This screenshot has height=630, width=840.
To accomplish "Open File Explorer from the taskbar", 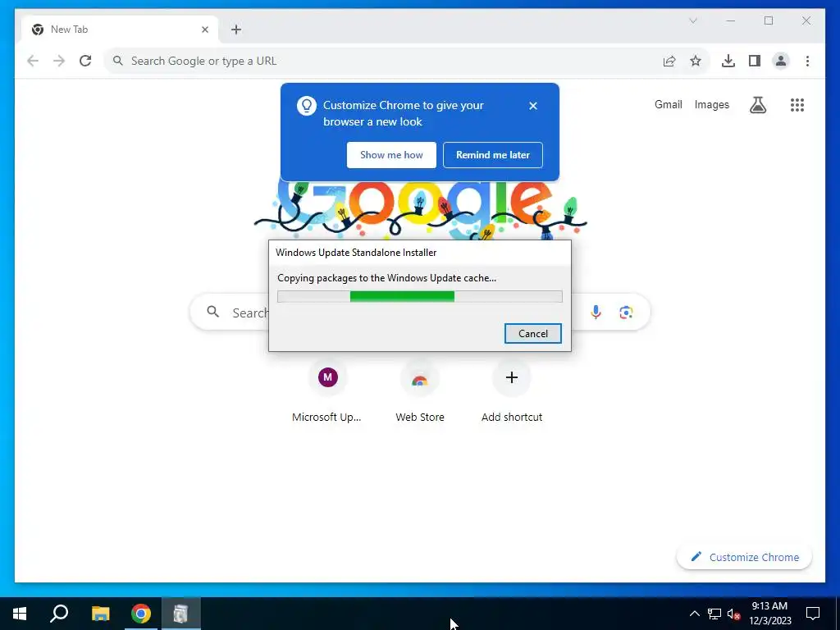I will (100, 614).
